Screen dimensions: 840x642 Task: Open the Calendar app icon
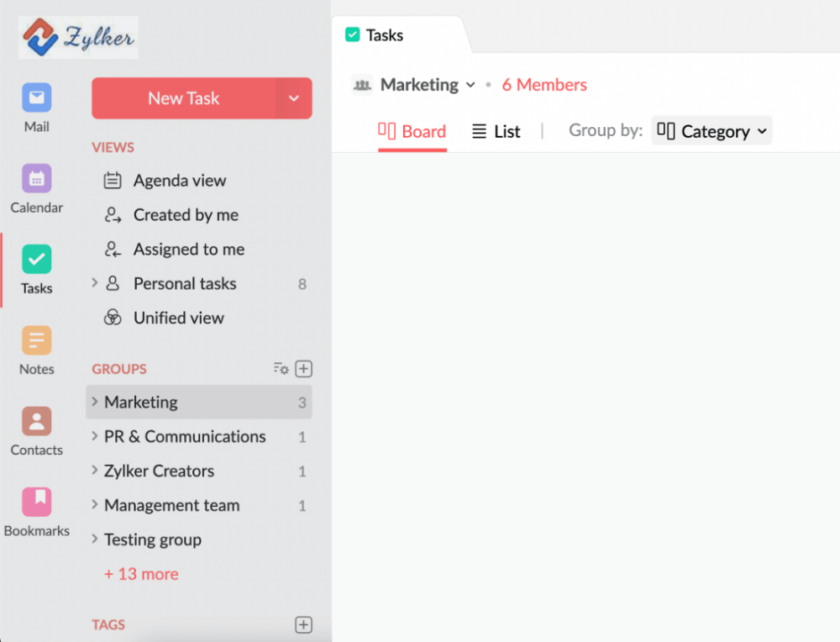point(36,178)
